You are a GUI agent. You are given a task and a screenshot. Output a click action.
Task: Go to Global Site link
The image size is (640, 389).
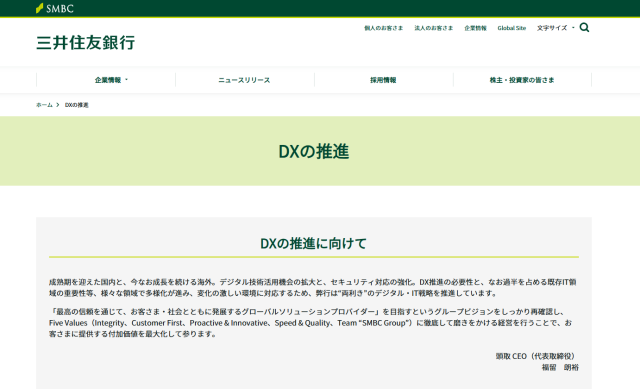511,28
